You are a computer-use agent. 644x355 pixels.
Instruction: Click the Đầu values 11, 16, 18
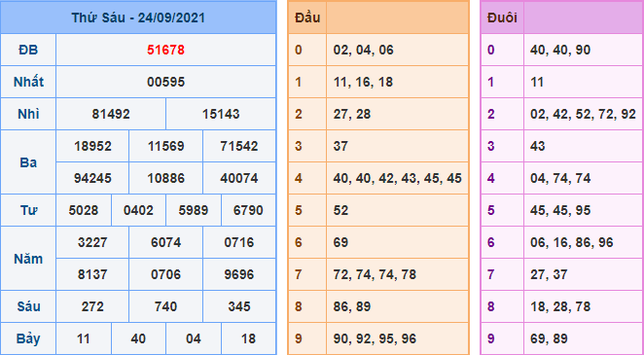click(363, 82)
